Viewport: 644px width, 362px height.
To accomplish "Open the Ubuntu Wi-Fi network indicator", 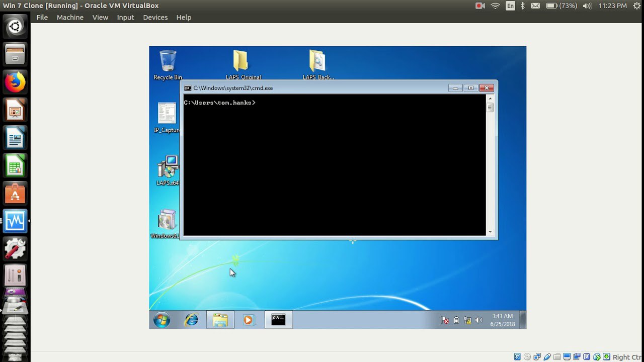I will point(495,6).
